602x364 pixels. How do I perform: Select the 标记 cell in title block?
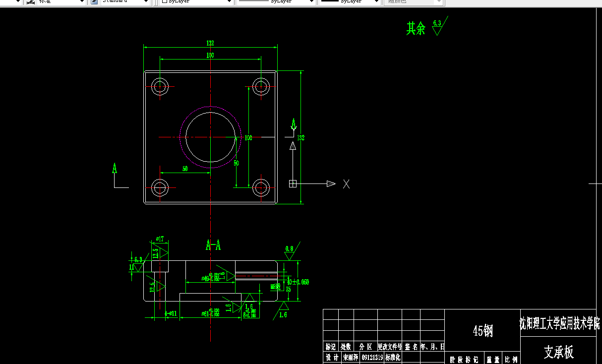coord(331,347)
